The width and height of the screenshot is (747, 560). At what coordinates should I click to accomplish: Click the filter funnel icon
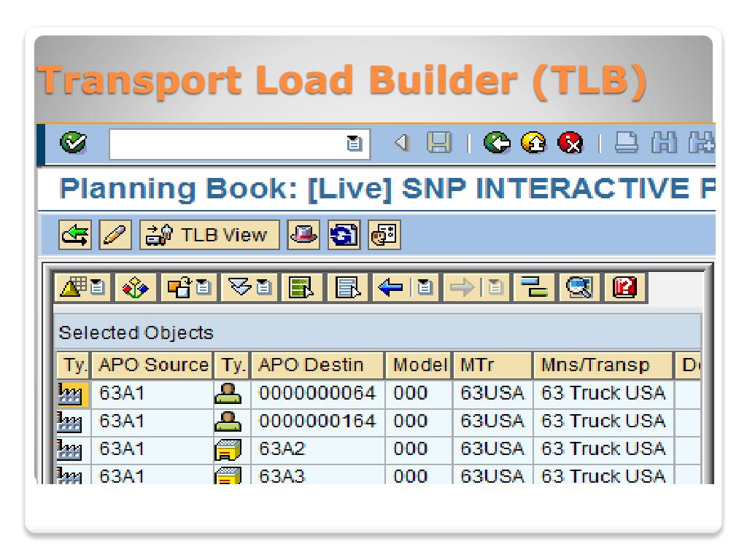[x=239, y=287]
